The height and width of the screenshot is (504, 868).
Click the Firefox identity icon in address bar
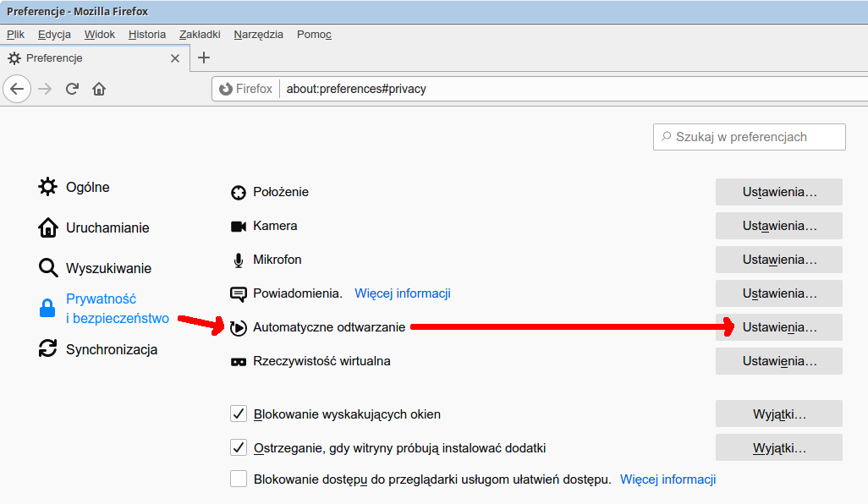225,89
